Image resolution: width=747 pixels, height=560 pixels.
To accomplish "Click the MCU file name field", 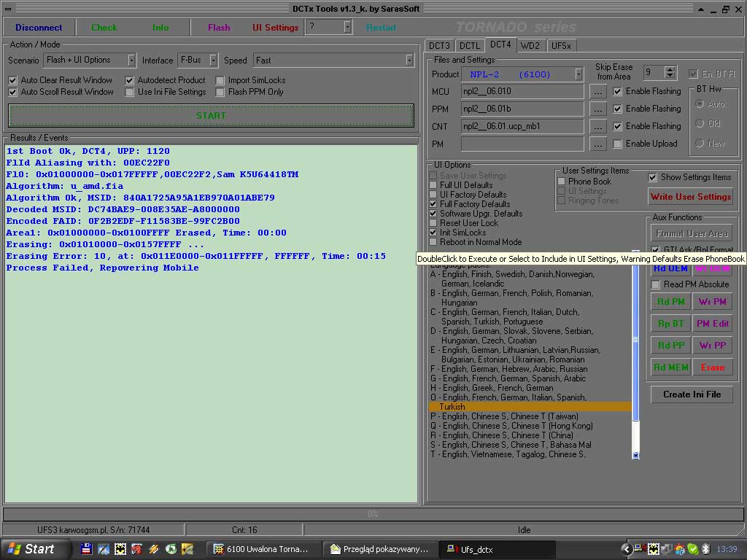I will [522, 91].
